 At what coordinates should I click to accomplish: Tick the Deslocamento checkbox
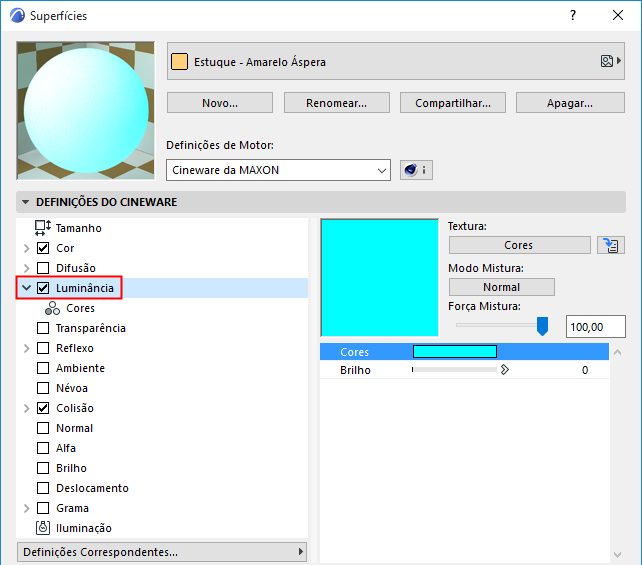coord(43,488)
